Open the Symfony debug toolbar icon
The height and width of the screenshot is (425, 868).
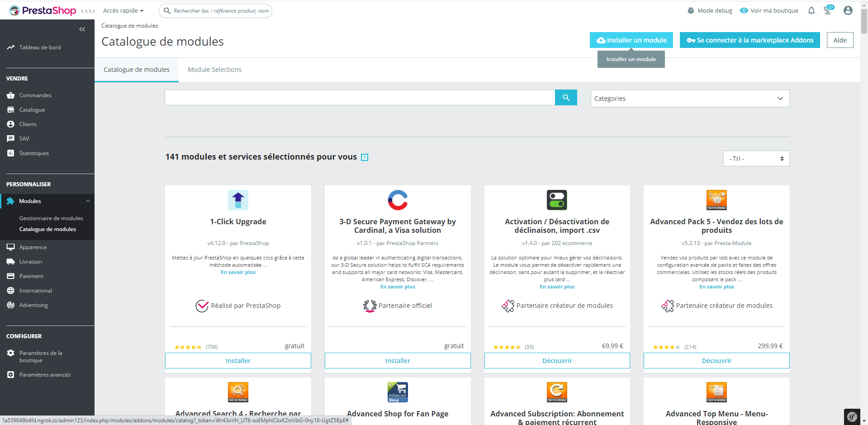point(852,417)
